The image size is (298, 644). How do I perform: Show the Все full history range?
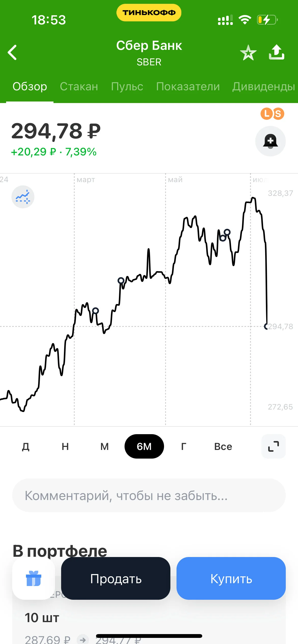(223, 446)
